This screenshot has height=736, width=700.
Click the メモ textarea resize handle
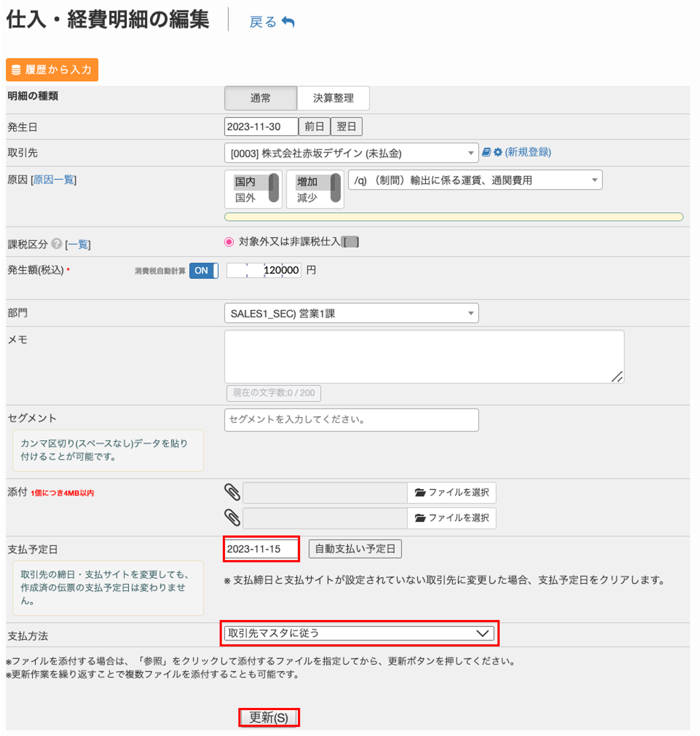(617, 377)
